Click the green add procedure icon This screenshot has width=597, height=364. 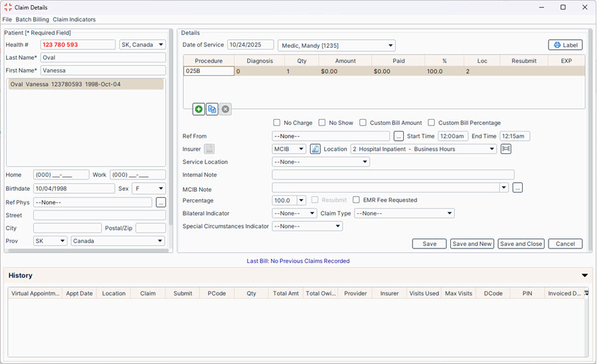[199, 110]
